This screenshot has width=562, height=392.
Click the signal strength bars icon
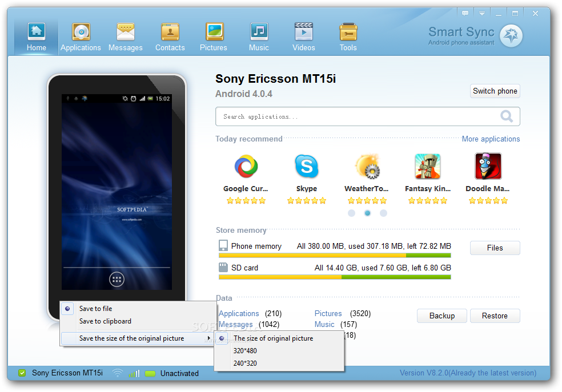pos(134,373)
